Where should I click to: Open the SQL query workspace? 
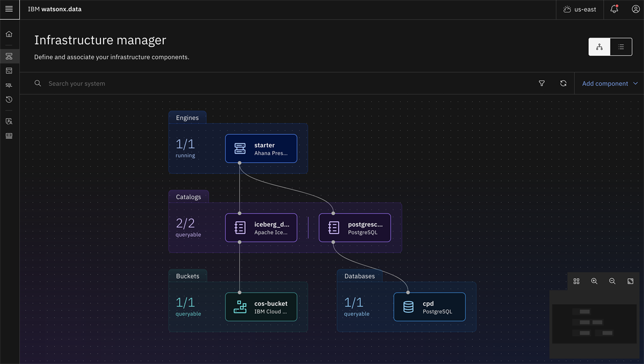point(9,85)
